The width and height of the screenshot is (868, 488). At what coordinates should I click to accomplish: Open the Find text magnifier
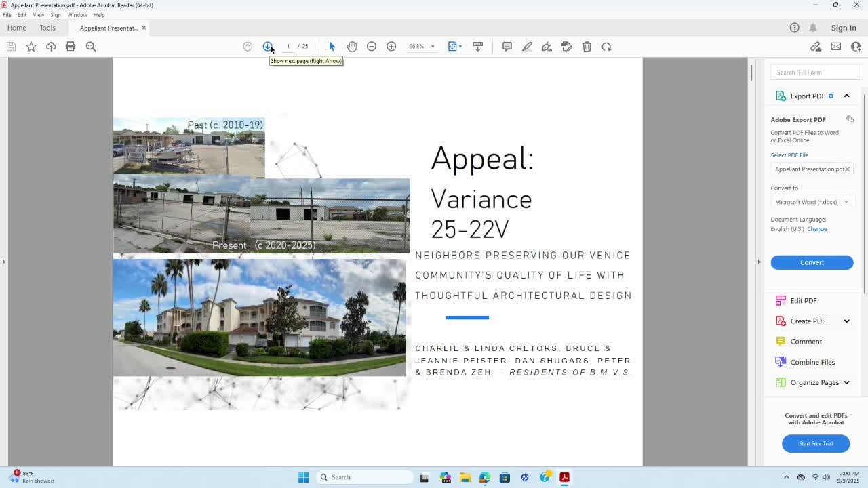[x=91, y=46]
